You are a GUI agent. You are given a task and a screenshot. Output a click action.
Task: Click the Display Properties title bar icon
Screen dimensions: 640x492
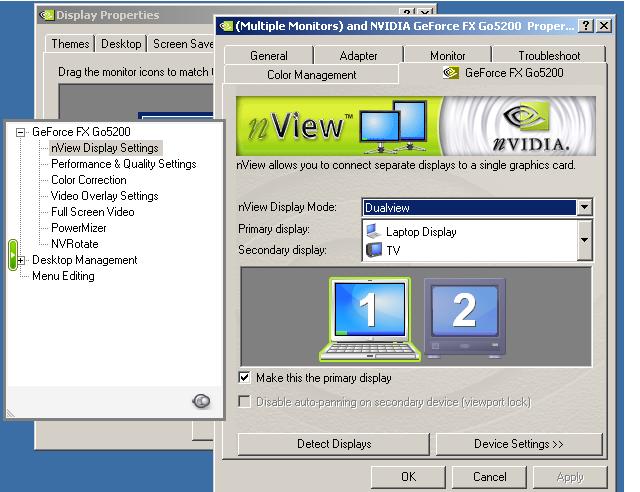(47, 15)
